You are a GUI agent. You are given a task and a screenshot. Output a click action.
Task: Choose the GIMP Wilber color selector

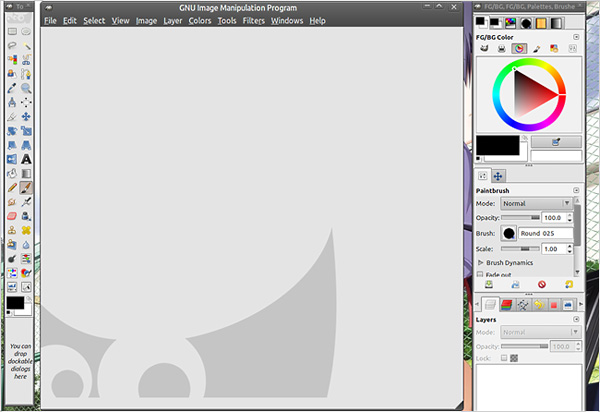(x=484, y=49)
